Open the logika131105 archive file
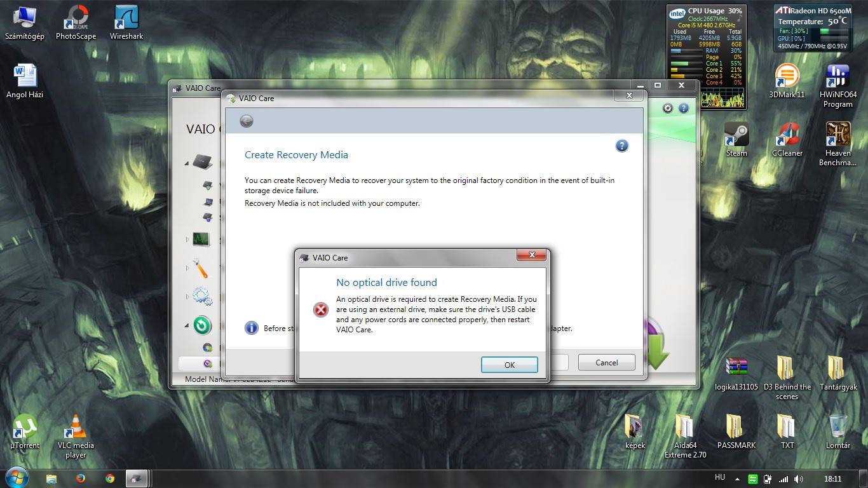The height and width of the screenshot is (488, 868). coord(736,374)
